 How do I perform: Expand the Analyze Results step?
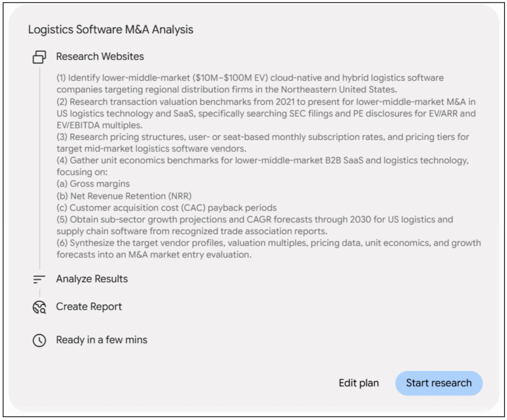pyautogui.click(x=92, y=279)
